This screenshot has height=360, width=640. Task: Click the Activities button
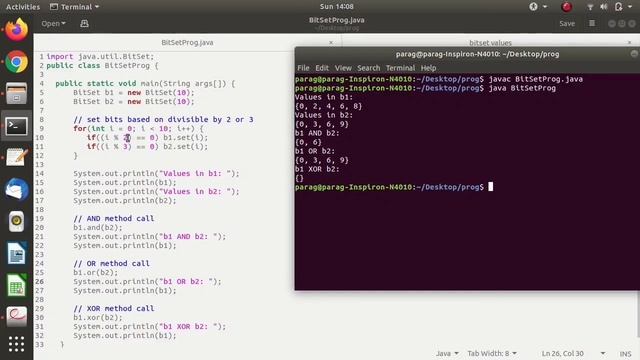point(23,7)
